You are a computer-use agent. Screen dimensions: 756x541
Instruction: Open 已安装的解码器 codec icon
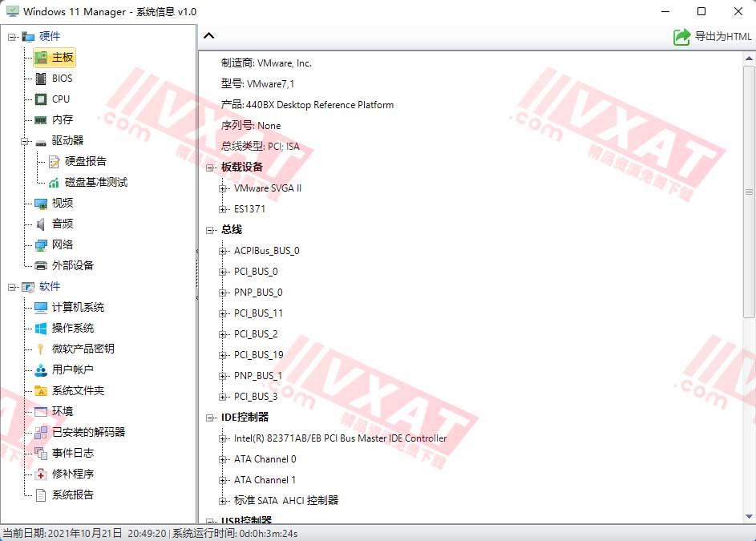pos(41,433)
